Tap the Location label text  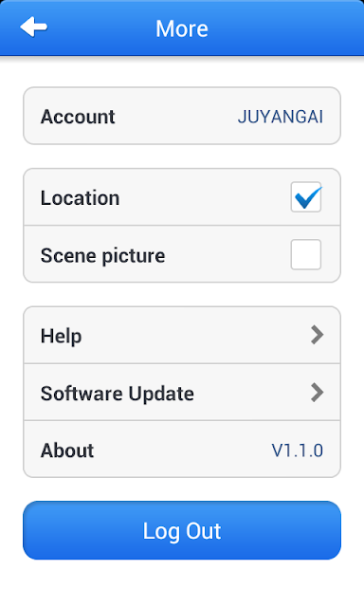[80, 198]
